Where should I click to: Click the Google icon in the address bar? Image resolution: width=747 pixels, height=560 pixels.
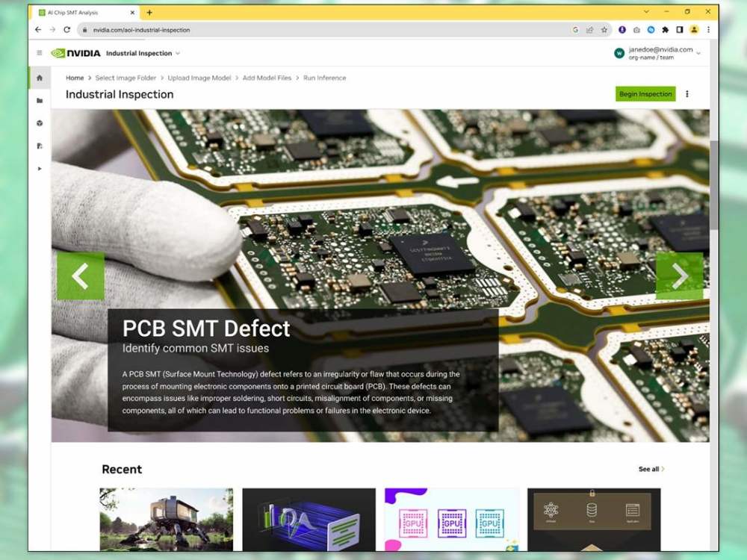[575, 30]
